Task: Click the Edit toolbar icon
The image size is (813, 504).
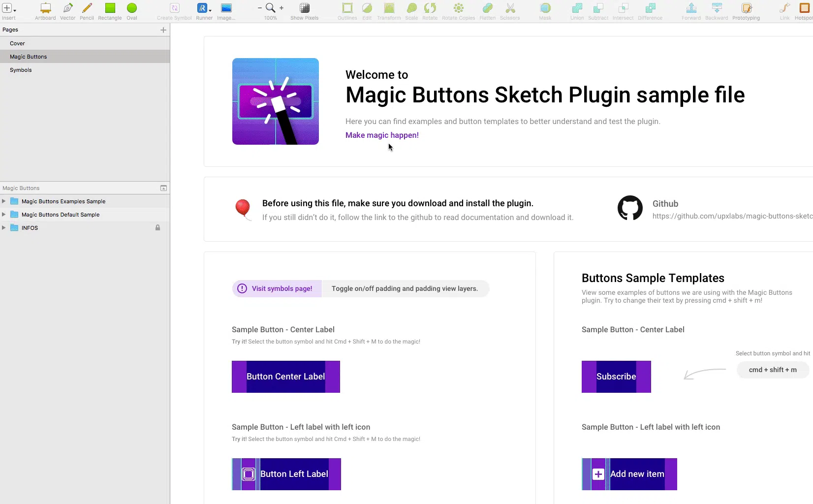Action: click(x=367, y=8)
